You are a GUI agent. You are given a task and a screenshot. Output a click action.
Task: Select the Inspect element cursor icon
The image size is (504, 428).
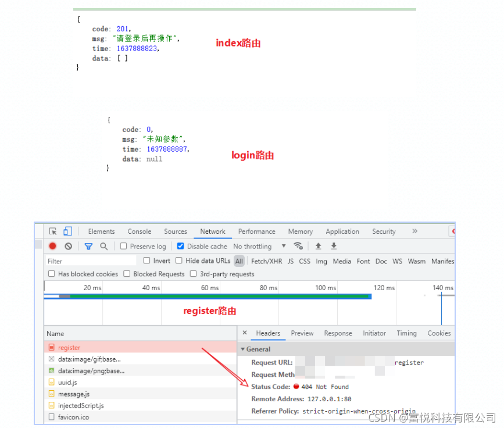(52, 231)
